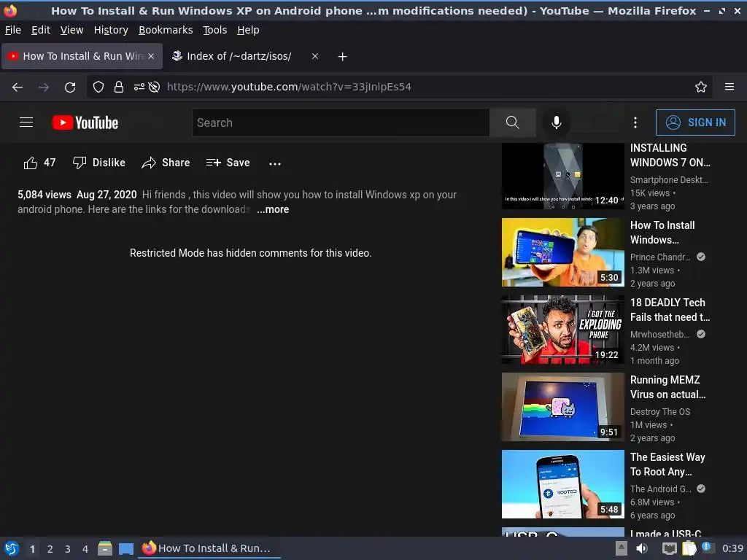Share this video
The image size is (747, 560).
click(166, 163)
